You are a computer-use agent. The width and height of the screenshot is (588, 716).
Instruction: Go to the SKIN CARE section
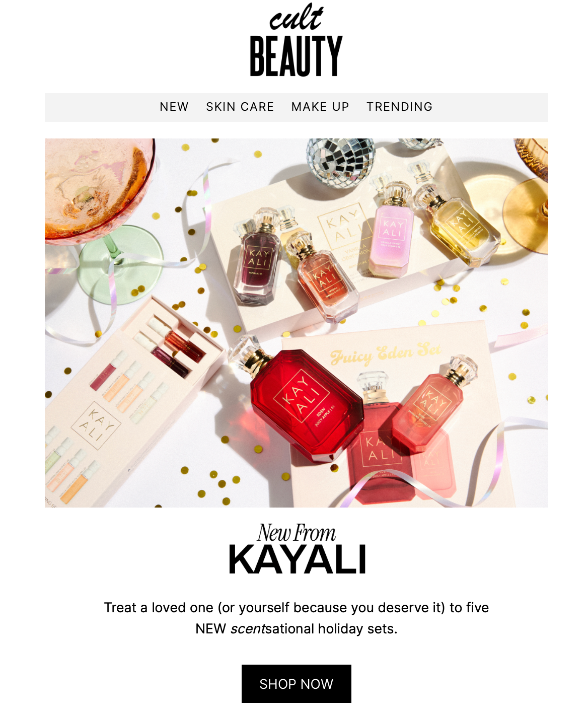click(x=240, y=107)
